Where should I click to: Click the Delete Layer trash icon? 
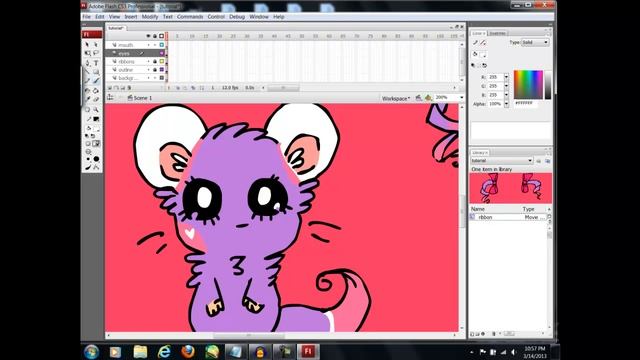[x=129, y=88]
